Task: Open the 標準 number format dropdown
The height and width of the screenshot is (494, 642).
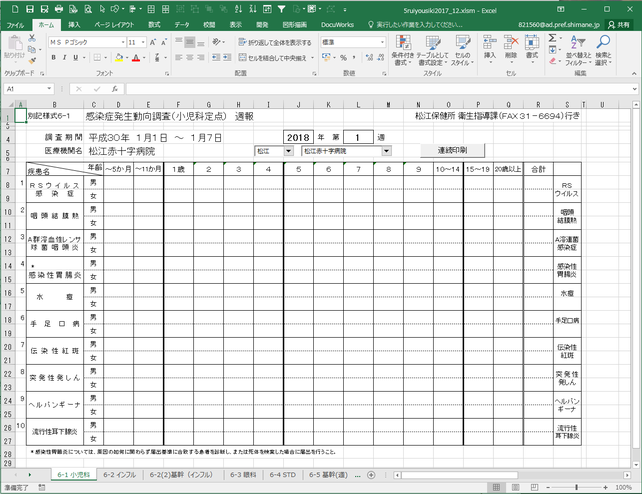Action: (382, 43)
